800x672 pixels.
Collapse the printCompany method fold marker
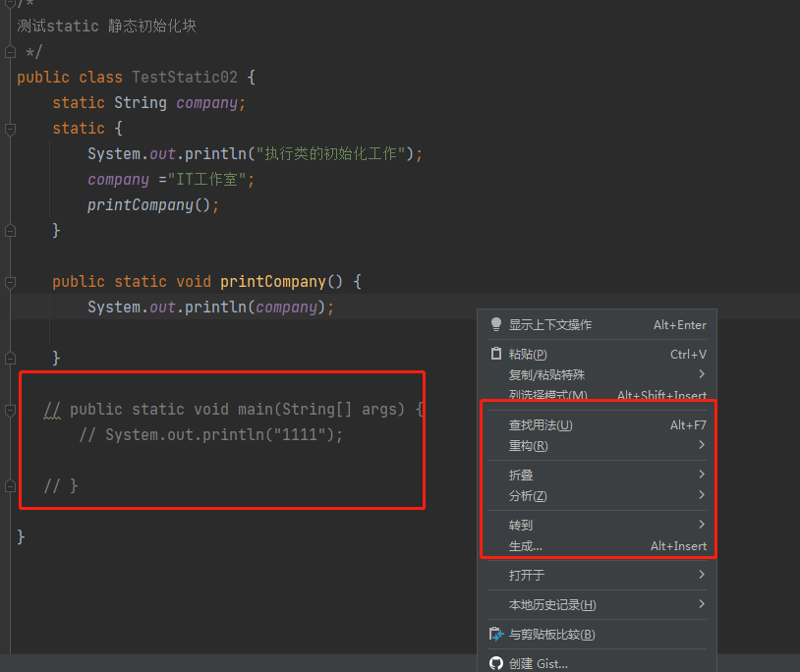point(10,282)
